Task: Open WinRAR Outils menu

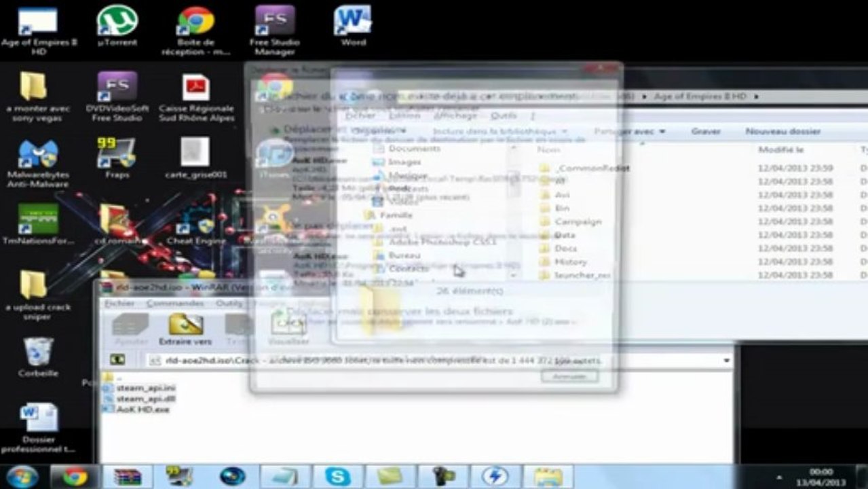Action: point(229,304)
